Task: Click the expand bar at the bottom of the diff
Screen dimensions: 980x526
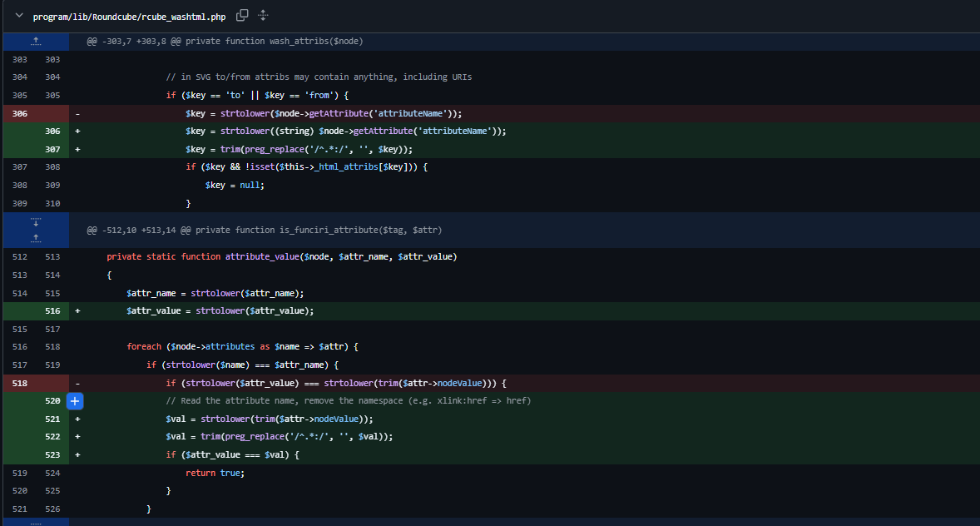Action: tap(35, 522)
